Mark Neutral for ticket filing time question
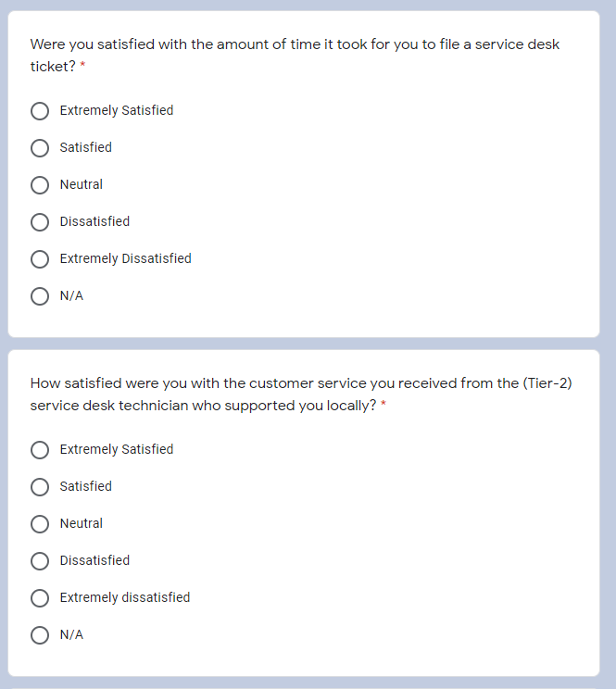 pos(40,185)
